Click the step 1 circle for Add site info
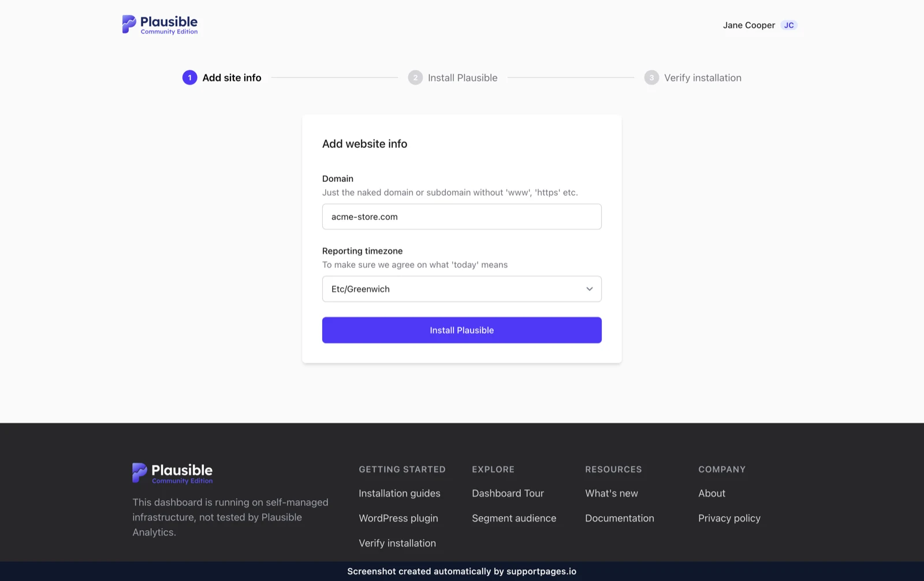Viewport: 924px width, 581px height. click(189, 77)
